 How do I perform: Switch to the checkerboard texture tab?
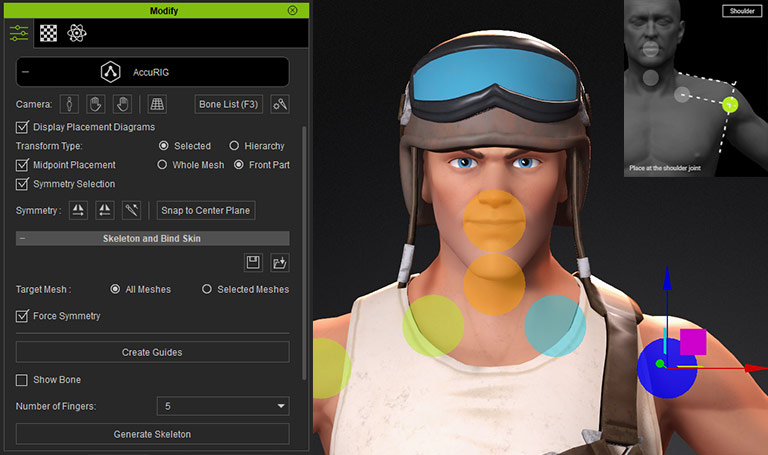[x=48, y=33]
